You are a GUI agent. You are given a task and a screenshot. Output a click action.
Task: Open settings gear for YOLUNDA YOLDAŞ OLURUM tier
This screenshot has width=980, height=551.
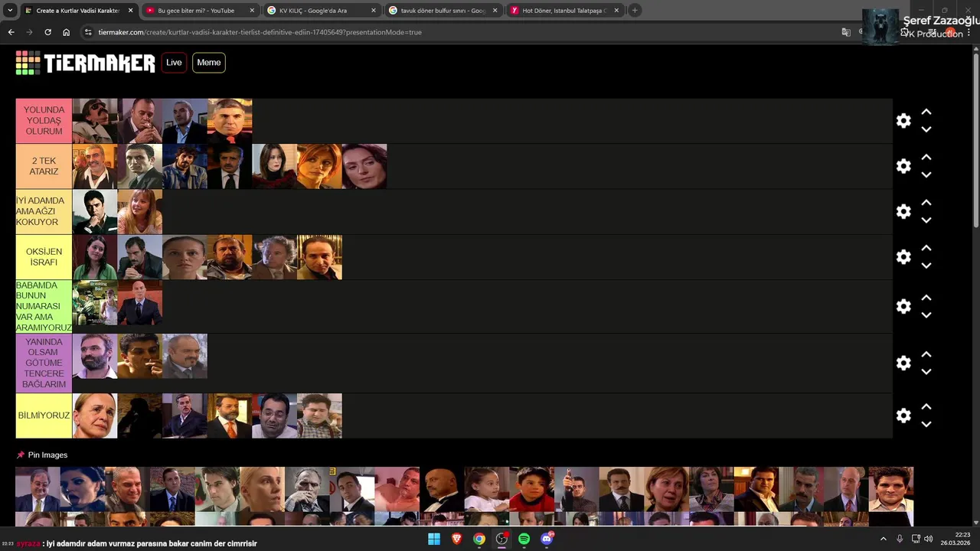tap(903, 121)
